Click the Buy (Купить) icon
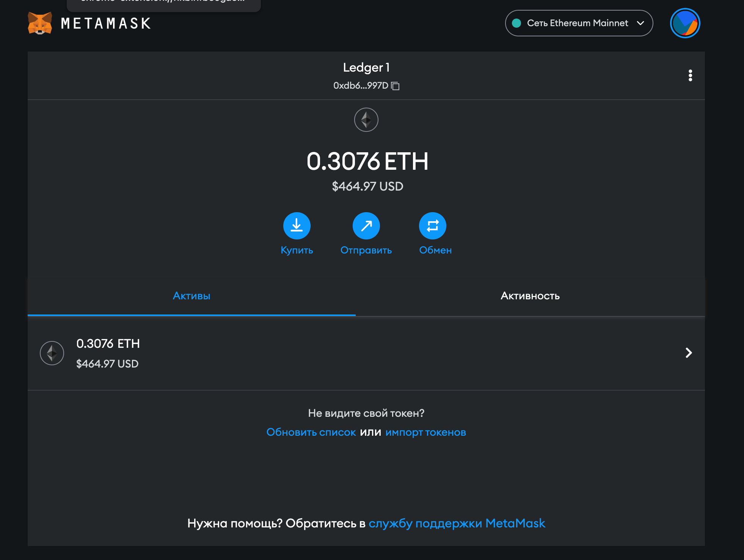Image resolution: width=744 pixels, height=560 pixels. point(297,226)
